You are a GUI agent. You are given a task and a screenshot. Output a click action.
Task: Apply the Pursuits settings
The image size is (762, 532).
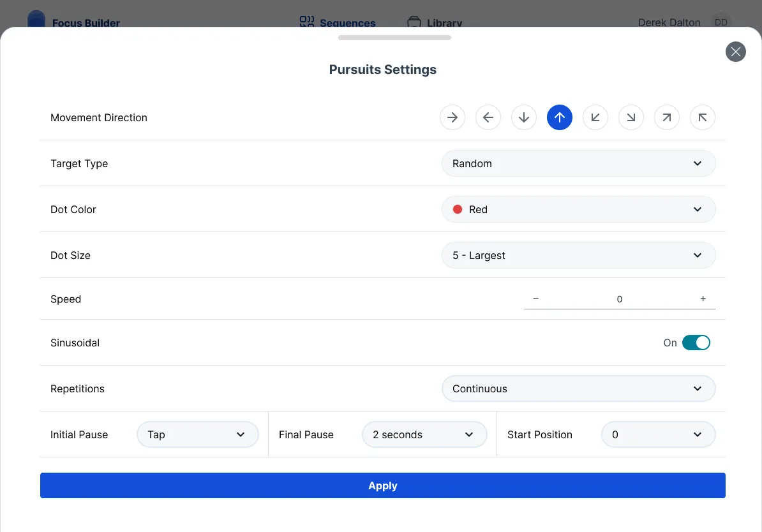coord(383,485)
